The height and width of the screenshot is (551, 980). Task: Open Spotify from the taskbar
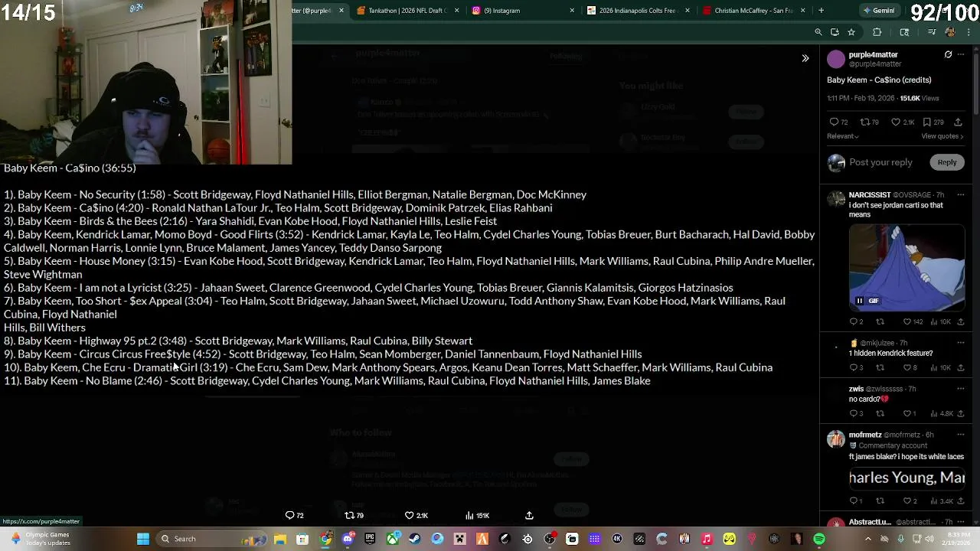819,539
